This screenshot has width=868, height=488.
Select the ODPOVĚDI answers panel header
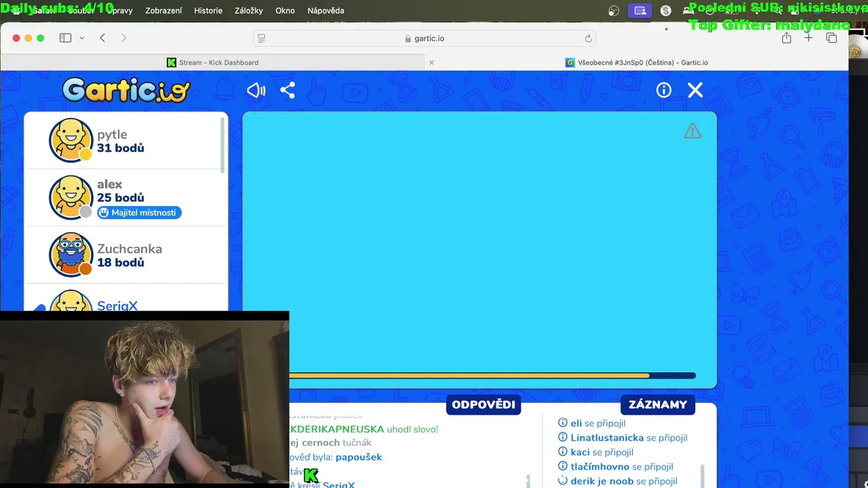[x=484, y=405]
